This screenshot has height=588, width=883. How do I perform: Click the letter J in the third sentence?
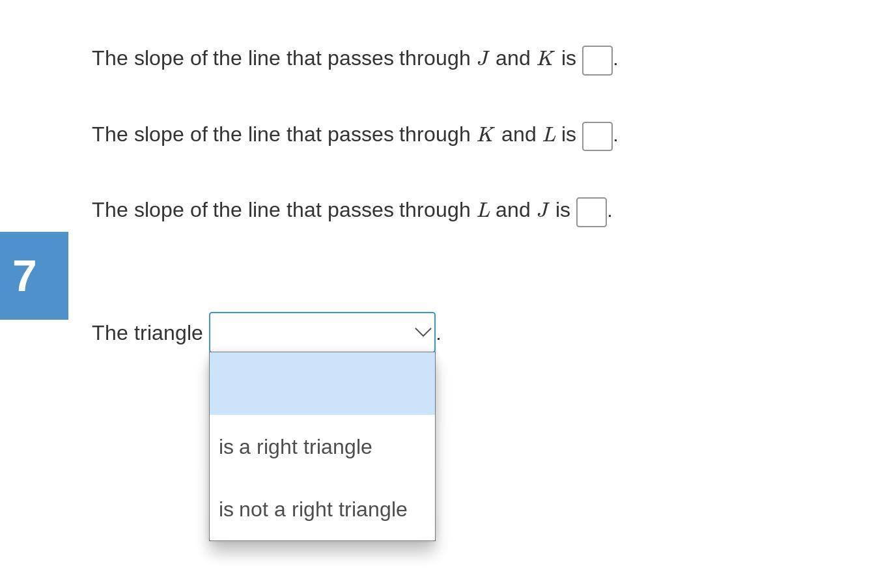tap(543, 210)
